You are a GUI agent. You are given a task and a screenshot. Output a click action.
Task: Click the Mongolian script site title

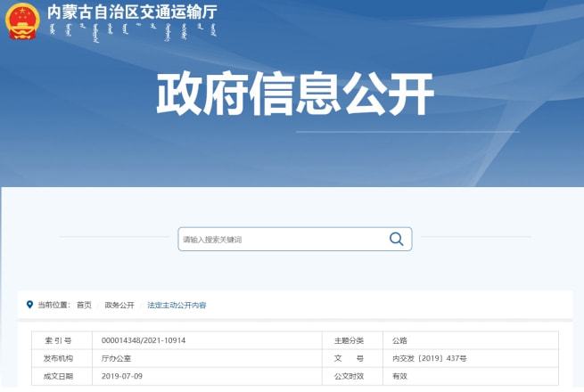coord(133,32)
